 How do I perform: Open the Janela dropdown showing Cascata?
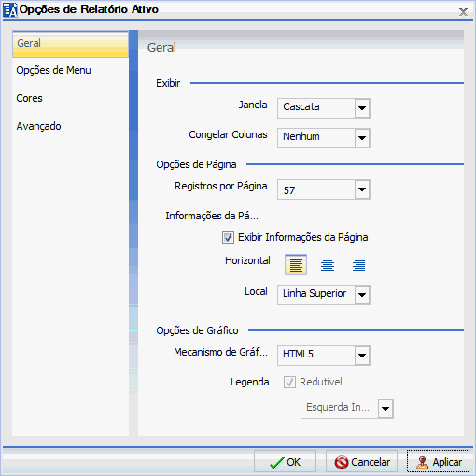coord(362,108)
